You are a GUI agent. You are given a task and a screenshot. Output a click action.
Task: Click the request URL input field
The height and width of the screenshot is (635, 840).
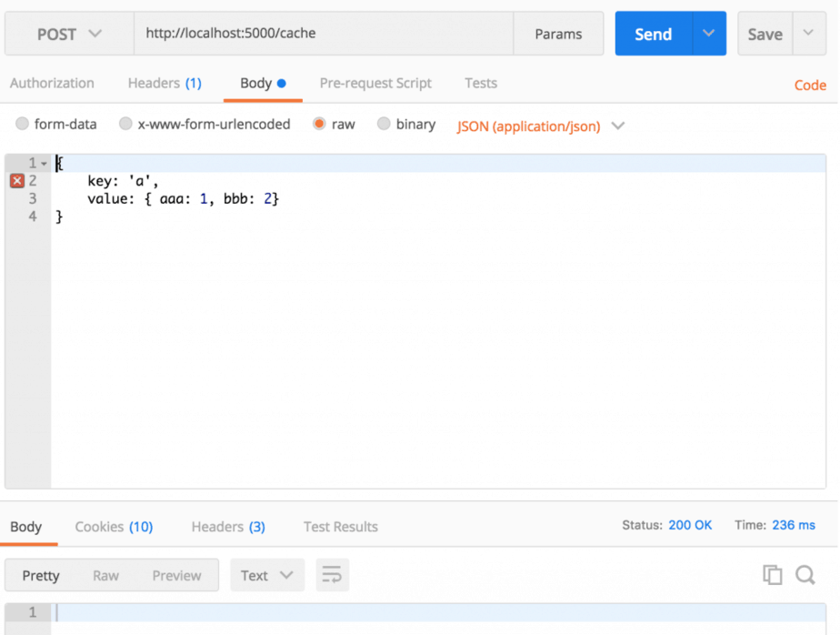click(323, 35)
